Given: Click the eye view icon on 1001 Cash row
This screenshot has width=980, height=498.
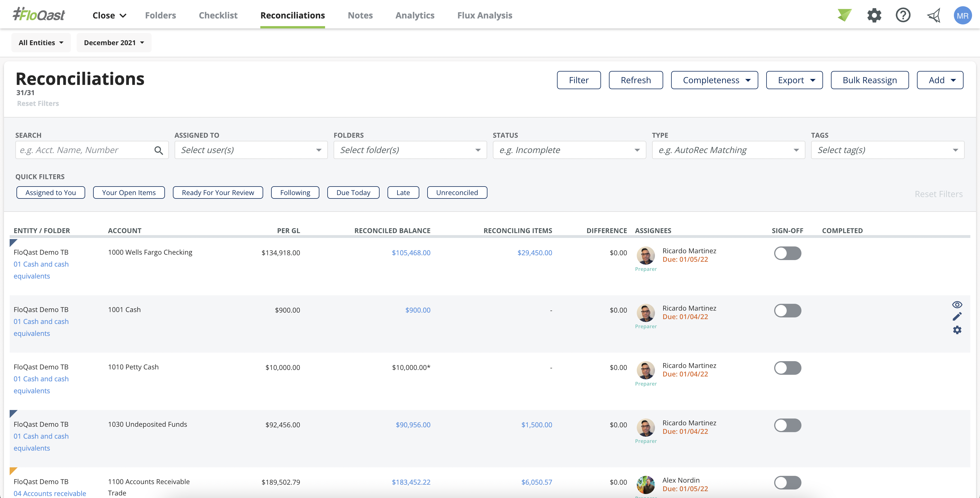Looking at the screenshot, I should [x=957, y=304].
